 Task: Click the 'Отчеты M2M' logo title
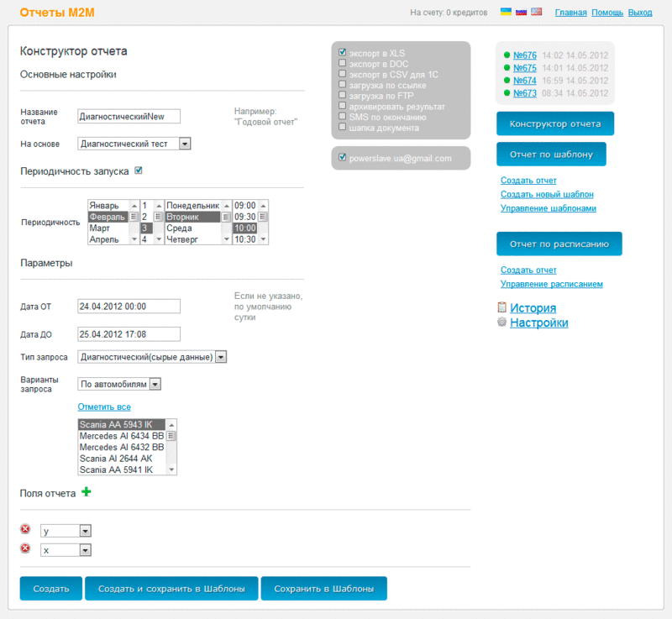[x=57, y=13]
